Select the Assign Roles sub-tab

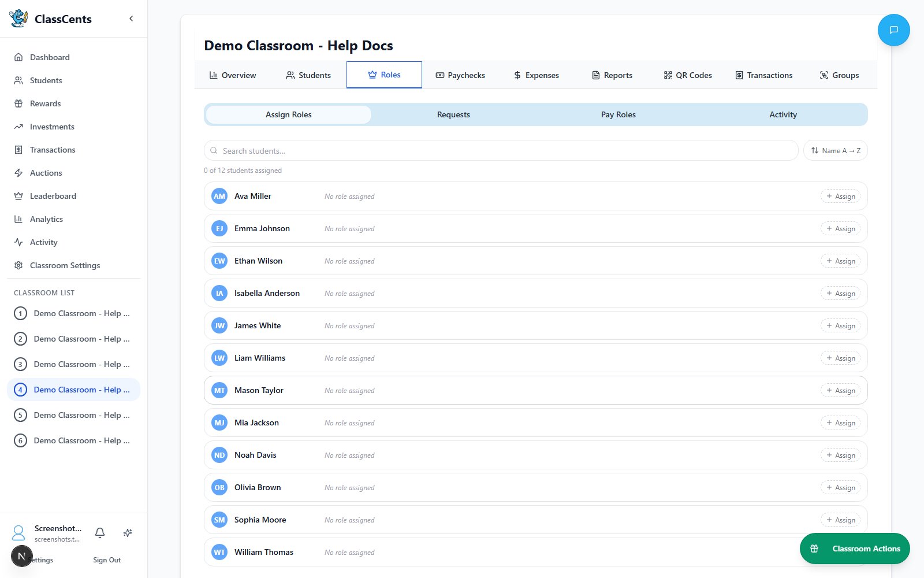click(289, 114)
